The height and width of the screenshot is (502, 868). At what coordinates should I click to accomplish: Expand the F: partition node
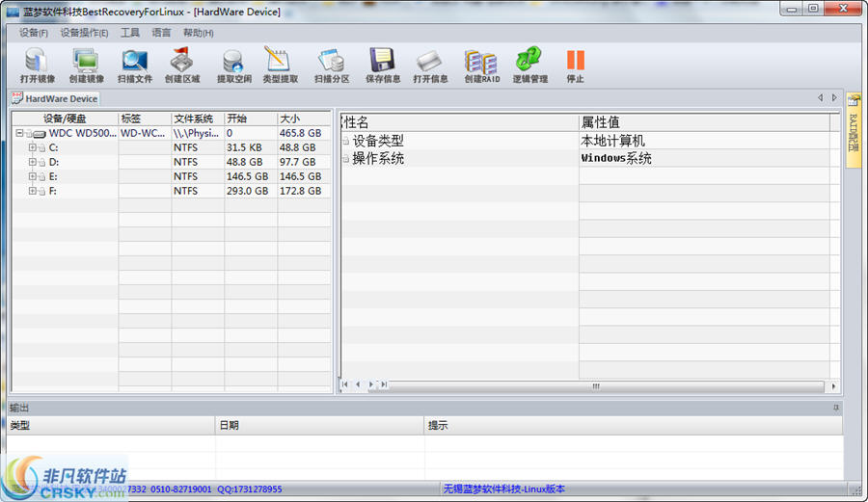click(32, 191)
